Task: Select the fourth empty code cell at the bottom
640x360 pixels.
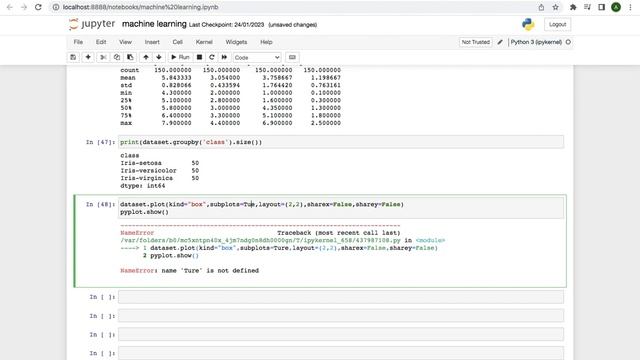Action: [341, 353]
